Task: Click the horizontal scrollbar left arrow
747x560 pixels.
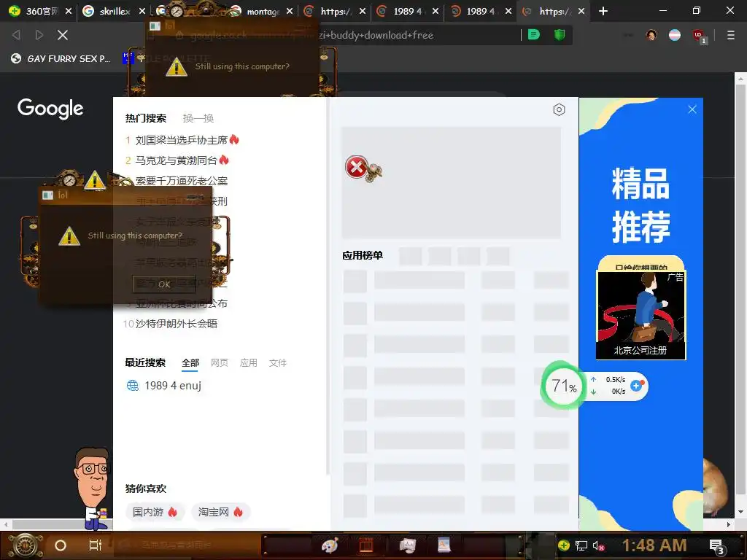Action: pyautogui.click(x=5, y=525)
